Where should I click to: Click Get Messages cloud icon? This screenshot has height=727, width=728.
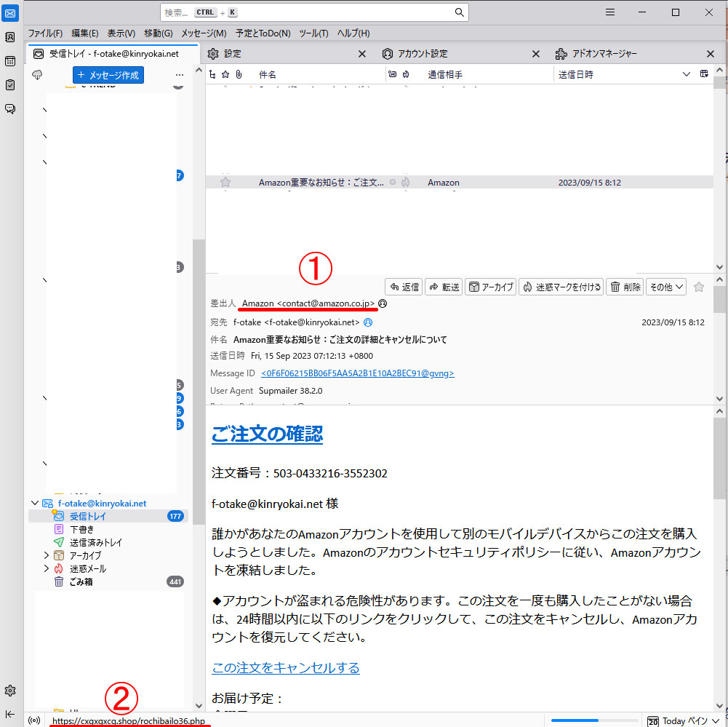point(37,75)
